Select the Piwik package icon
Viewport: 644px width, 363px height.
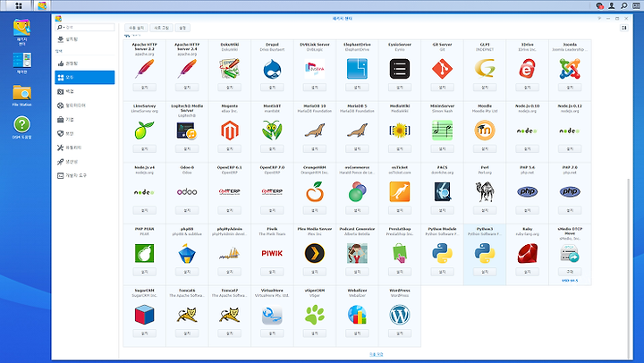point(272,253)
